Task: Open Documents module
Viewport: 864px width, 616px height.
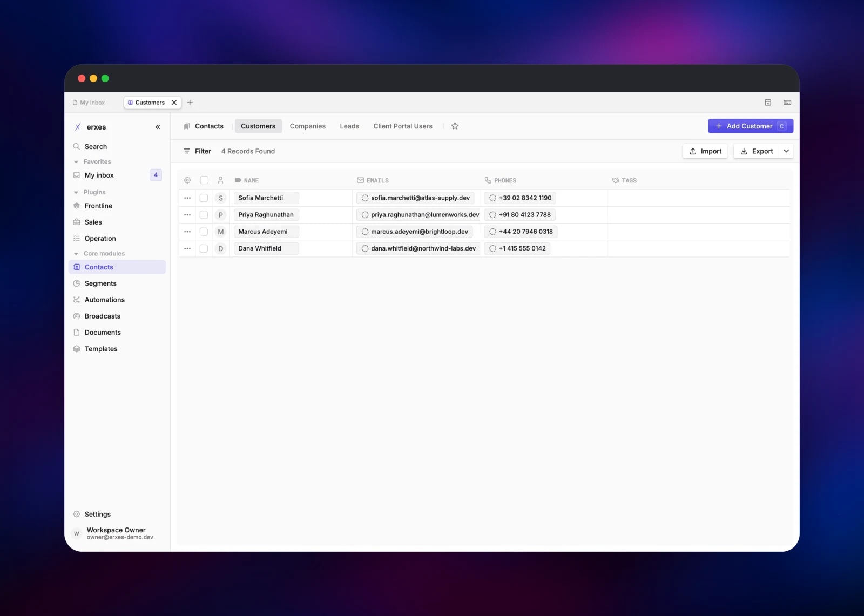Action: 117,333
